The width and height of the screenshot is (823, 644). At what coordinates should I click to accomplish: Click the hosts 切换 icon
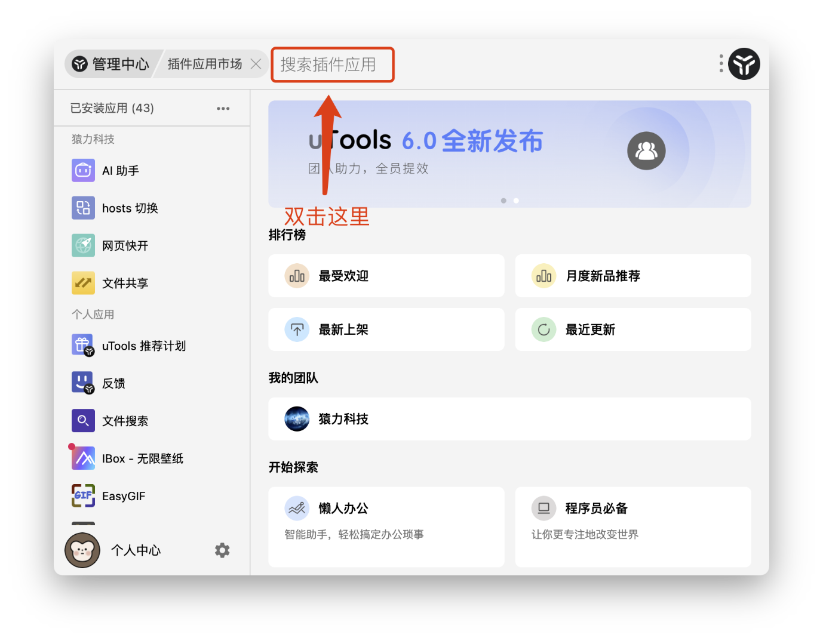coord(83,208)
